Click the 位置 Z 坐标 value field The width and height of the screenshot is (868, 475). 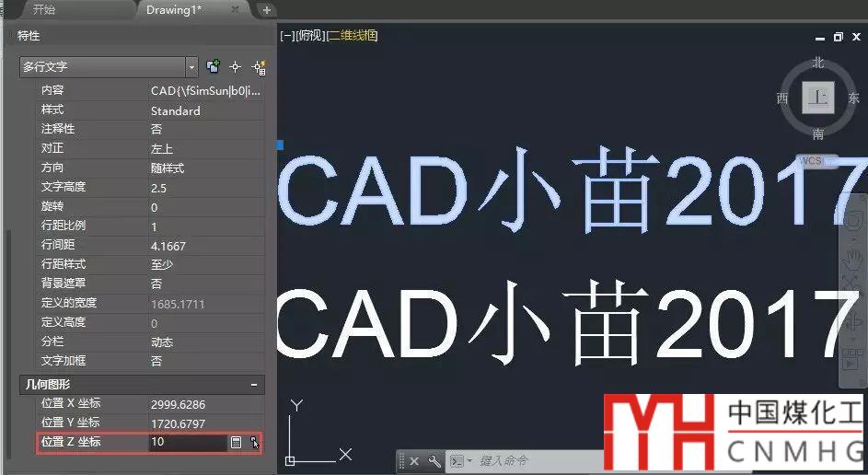pos(188,442)
